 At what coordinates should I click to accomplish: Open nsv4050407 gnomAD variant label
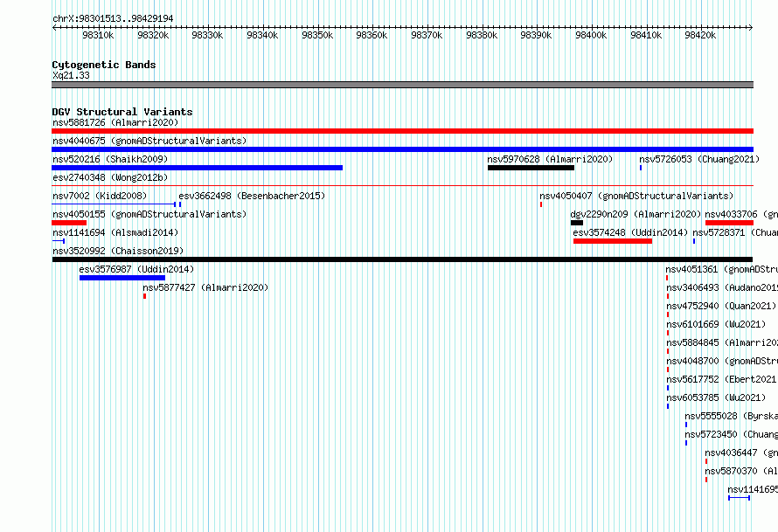[x=636, y=196]
